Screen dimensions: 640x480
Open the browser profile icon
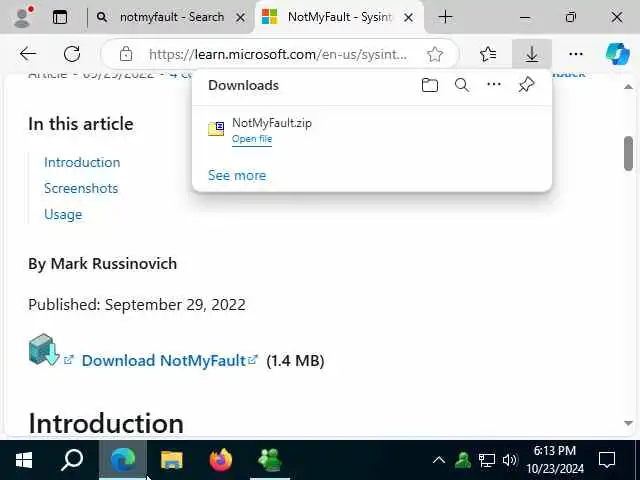[23, 17]
